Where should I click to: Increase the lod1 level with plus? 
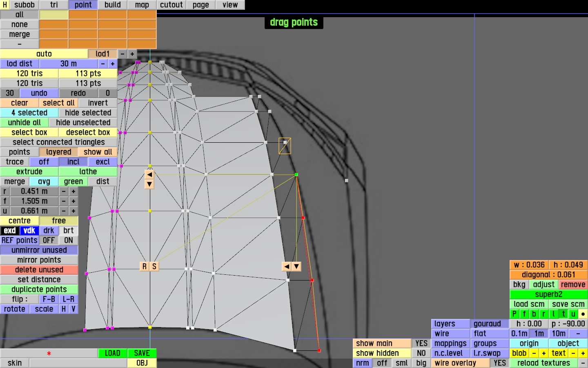tap(132, 54)
